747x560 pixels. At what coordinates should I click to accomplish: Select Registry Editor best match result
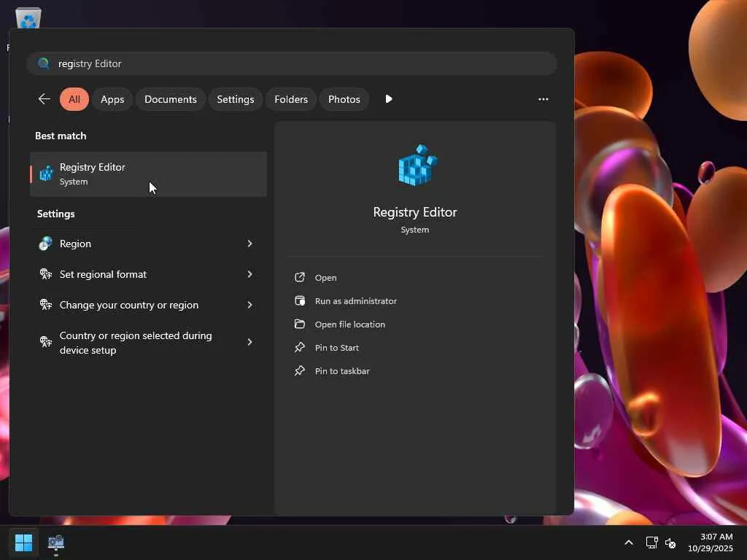148,174
